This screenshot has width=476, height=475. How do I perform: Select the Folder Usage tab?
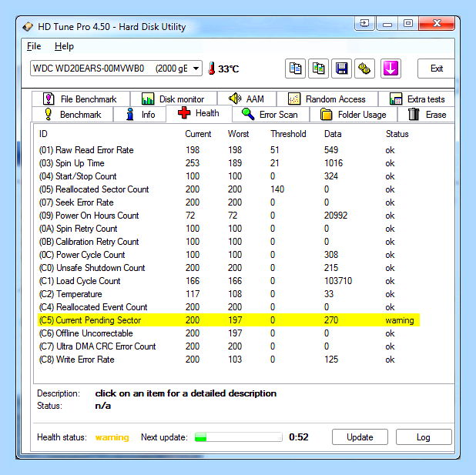[354, 115]
